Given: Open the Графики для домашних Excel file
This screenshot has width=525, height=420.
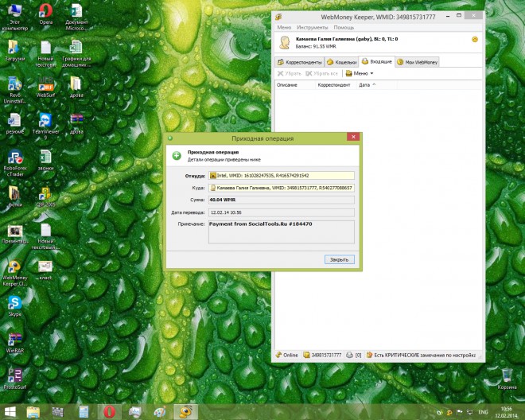Looking at the screenshot, I should [x=76, y=53].
